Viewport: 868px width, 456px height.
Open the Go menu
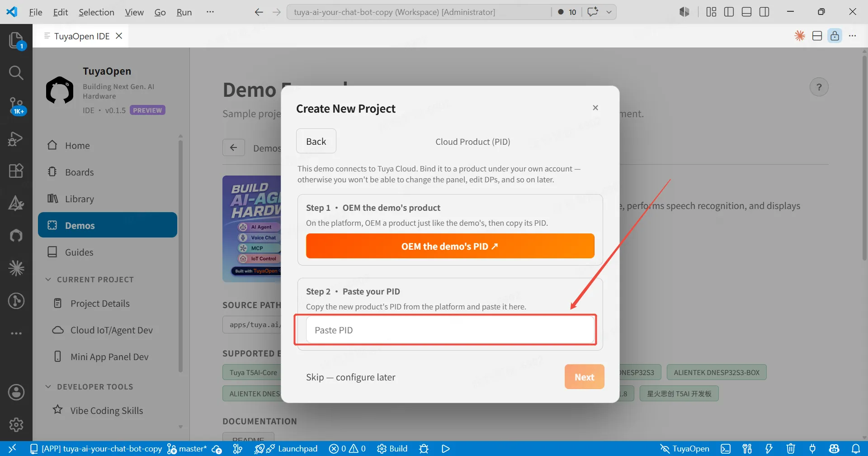(160, 12)
